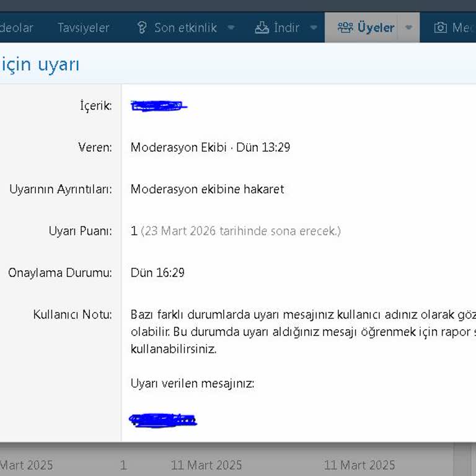Click the Son etkinlik lightbulb icon
Viewport: 476px width, 476px height.
(x=142, y=28)
